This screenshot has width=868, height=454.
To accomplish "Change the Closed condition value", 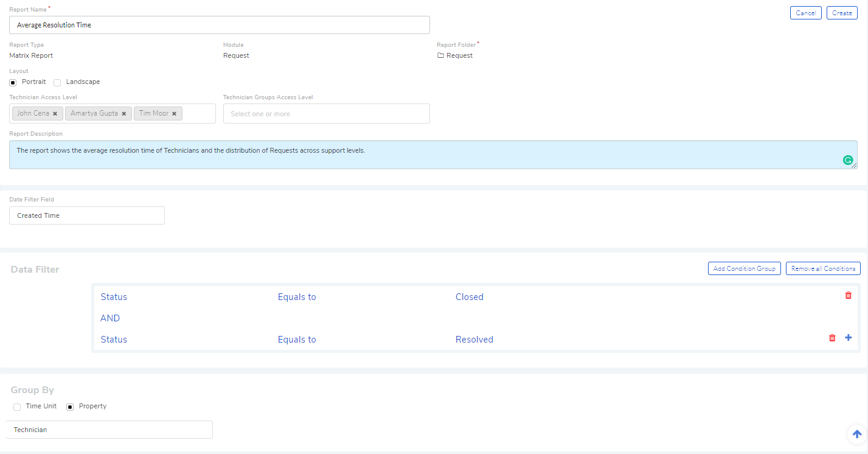I will click(x=470, y=297).
